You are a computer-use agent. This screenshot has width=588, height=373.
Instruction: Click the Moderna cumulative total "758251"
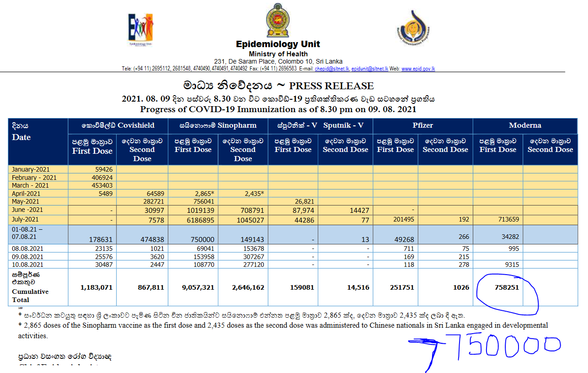coord(508,287)
